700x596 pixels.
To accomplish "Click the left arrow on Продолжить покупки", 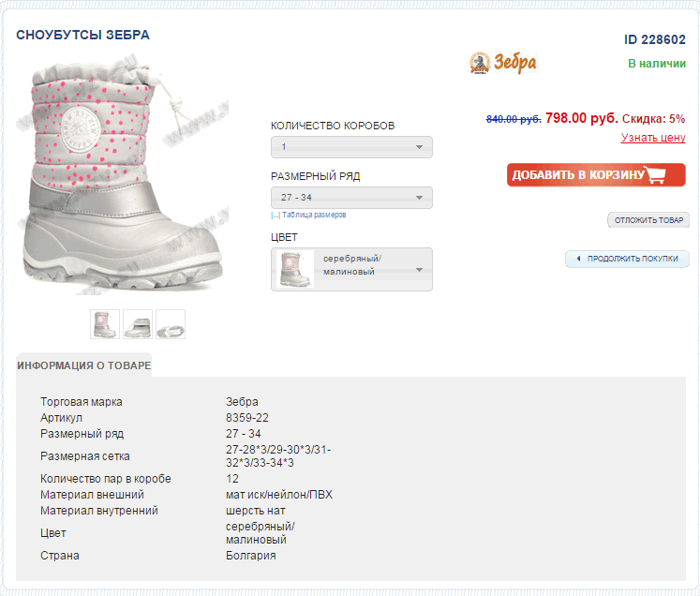I will click(x=578, y=259).
